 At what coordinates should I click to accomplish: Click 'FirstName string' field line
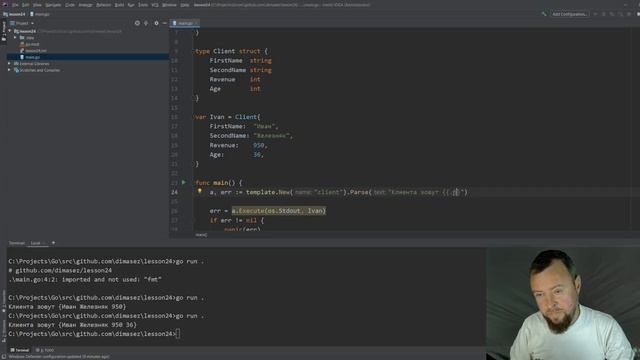pos(240,60)
